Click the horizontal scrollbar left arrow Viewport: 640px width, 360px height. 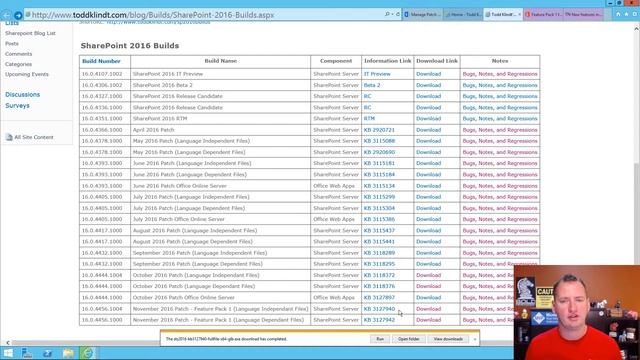tap(8, 343)
